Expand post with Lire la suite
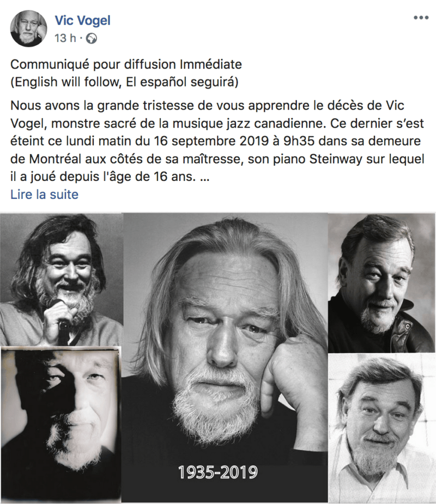 click(x=44, y=195)
